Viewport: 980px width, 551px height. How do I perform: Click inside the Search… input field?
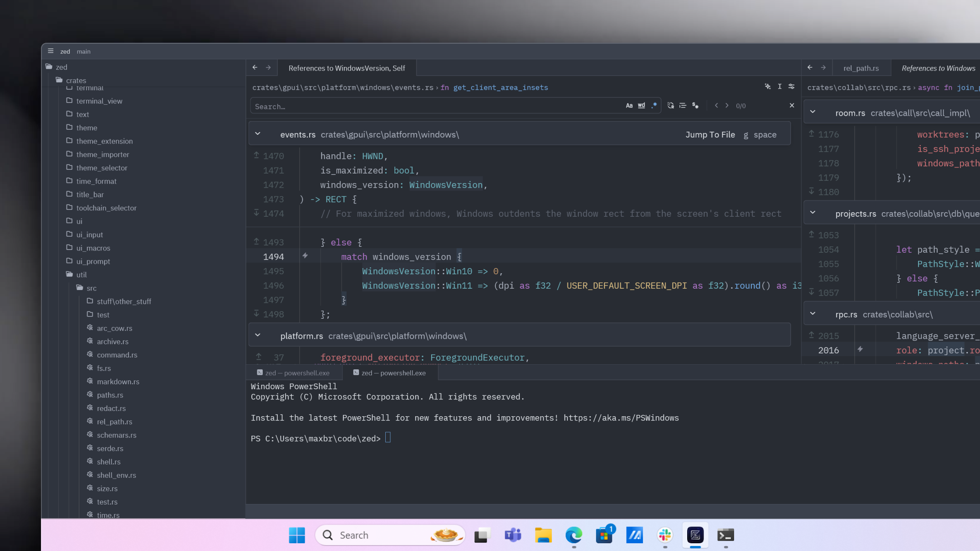point(410,106)
